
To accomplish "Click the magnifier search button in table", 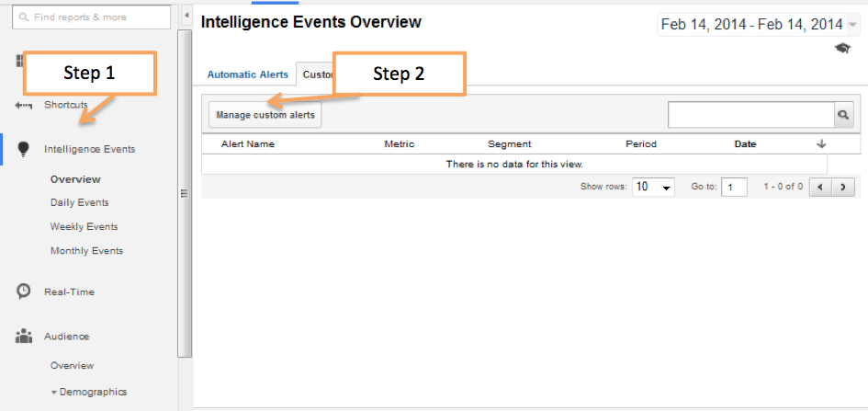I will tap(843, 115).
